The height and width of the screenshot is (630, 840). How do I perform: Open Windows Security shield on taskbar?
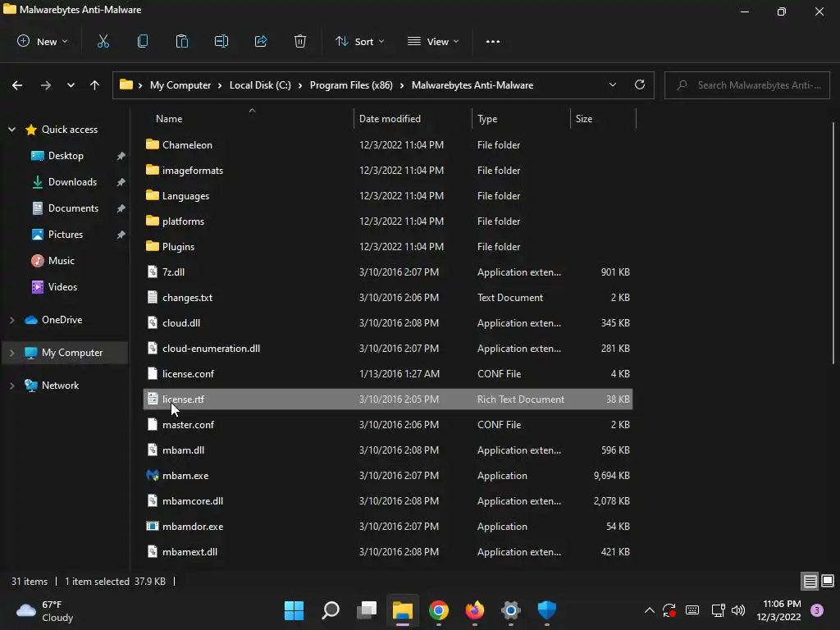click(547, 610)
